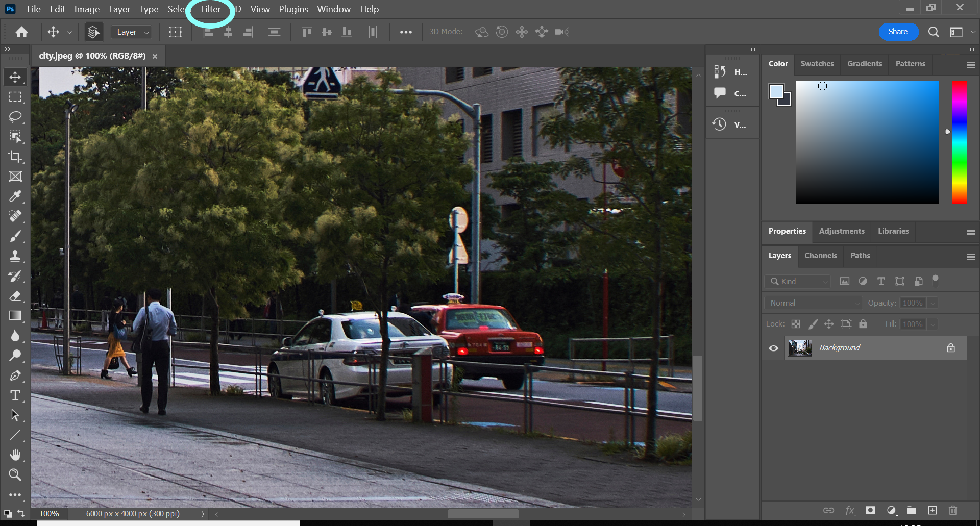Select the Pen tool
This screenshot has height=526, width=980.
[x=15, y=376]
